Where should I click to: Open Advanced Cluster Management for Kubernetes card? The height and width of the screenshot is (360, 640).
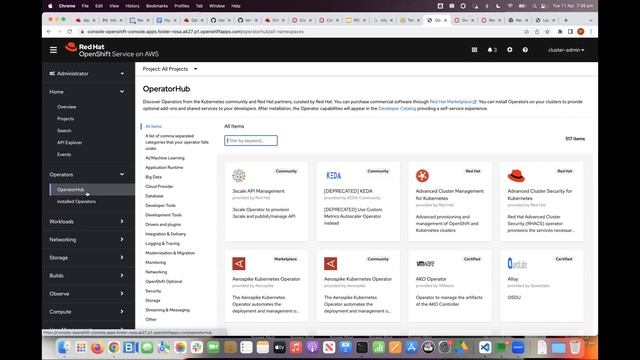point(450,200)
